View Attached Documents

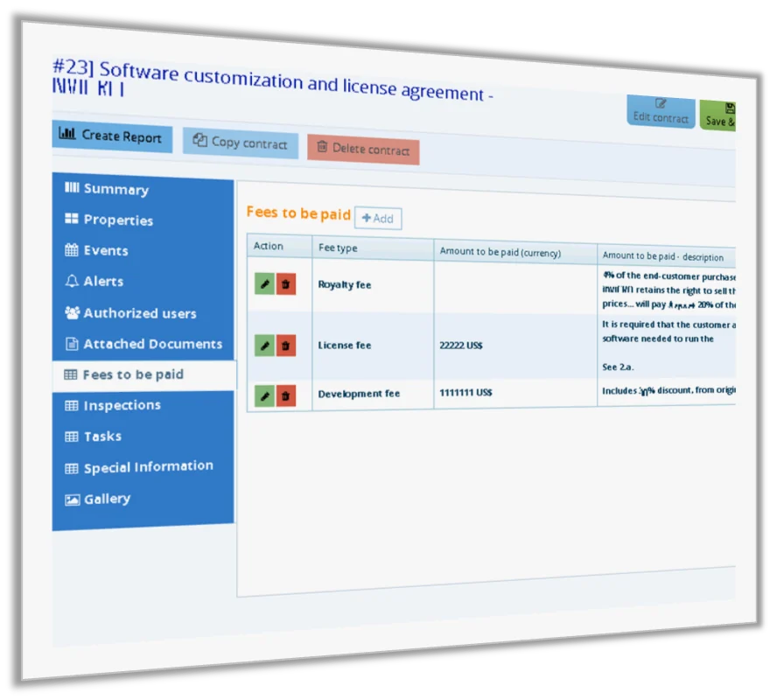pos(143,344)
